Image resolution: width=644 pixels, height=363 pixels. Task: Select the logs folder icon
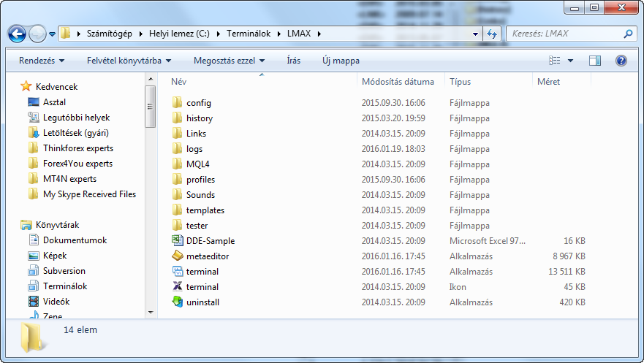(x=177, y=148)
